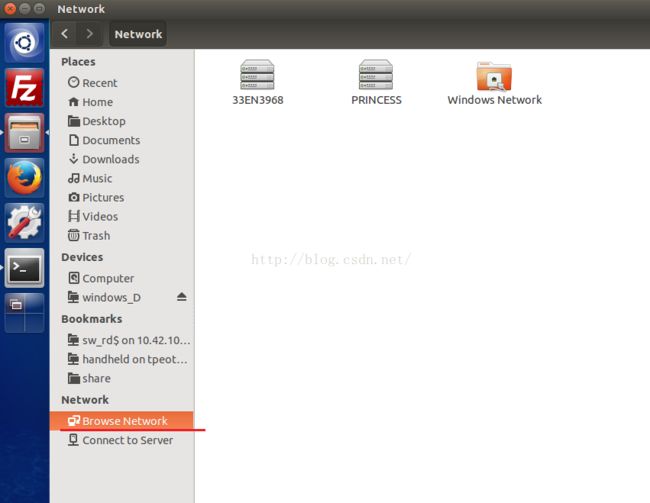Open the Workspace Switcher dock icon
This screenshot has height=503, width=650.
(x=24, y=313)
